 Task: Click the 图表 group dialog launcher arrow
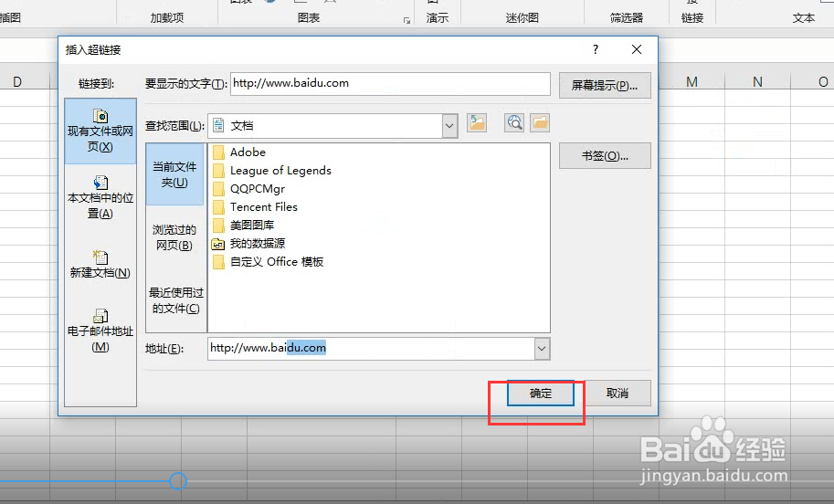[x=406, y=21]
